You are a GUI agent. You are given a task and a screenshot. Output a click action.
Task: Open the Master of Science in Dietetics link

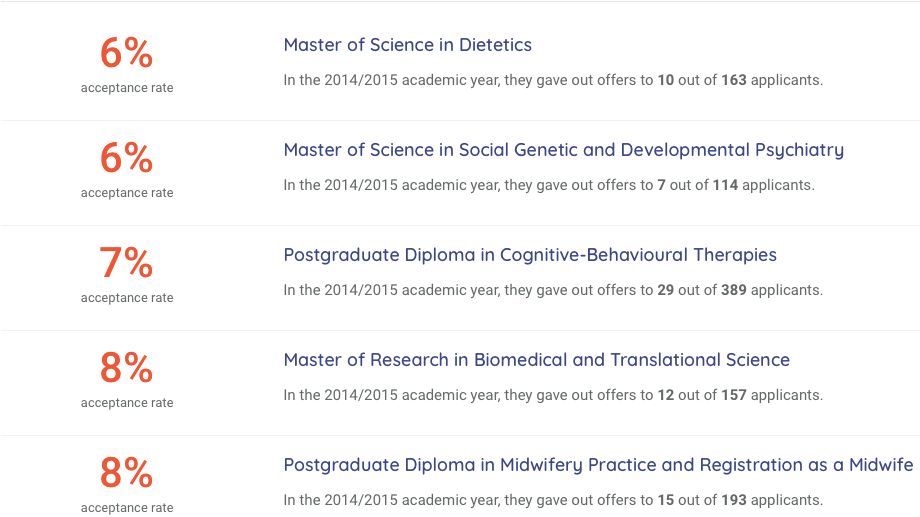click(x=407, y=45)
